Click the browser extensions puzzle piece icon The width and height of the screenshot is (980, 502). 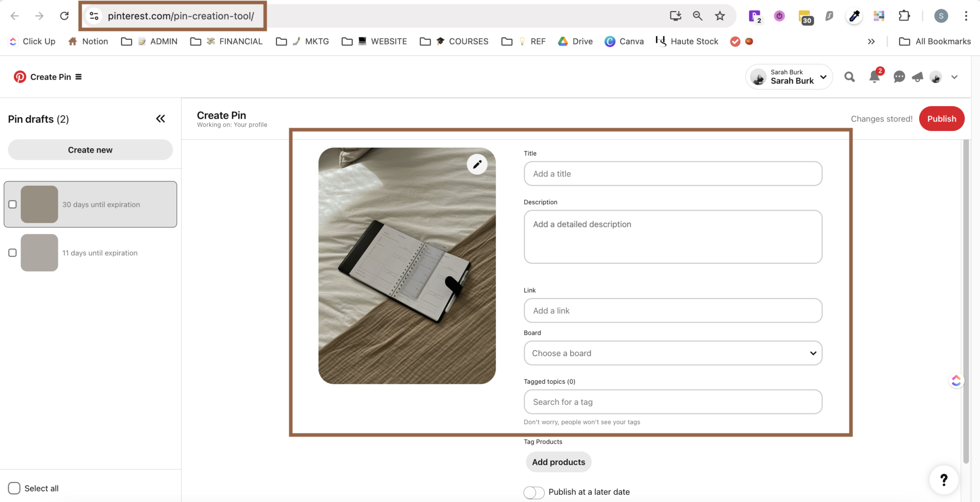point(904,15)
